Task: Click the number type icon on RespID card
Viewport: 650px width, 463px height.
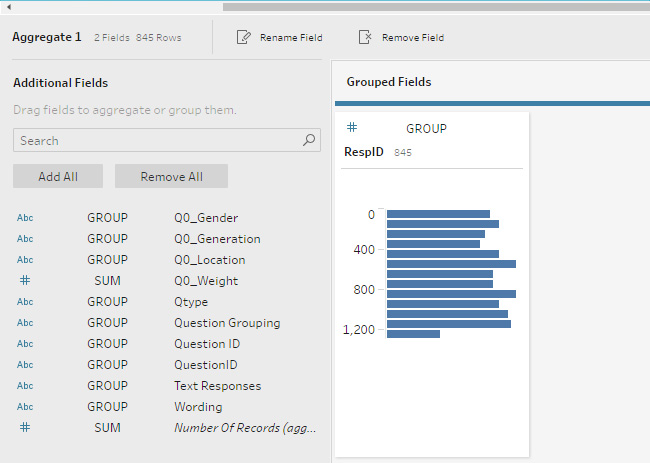Action: pos(352,128)
